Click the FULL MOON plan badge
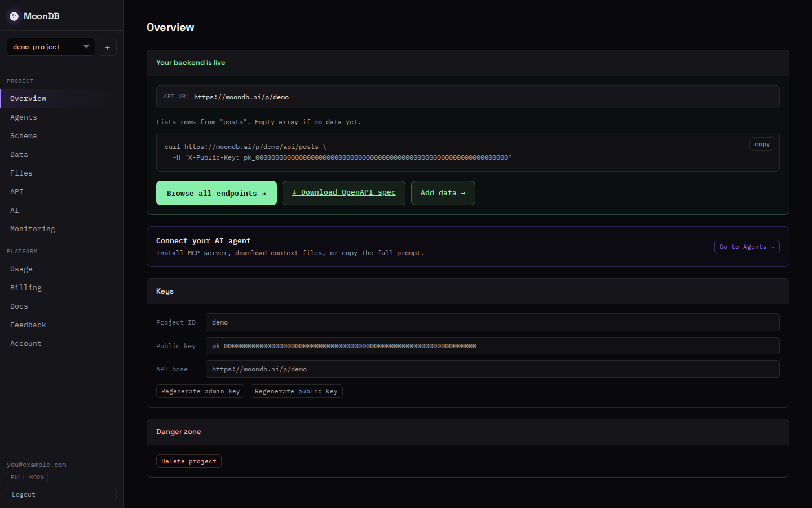812x508 pixels. coord(28,478)
